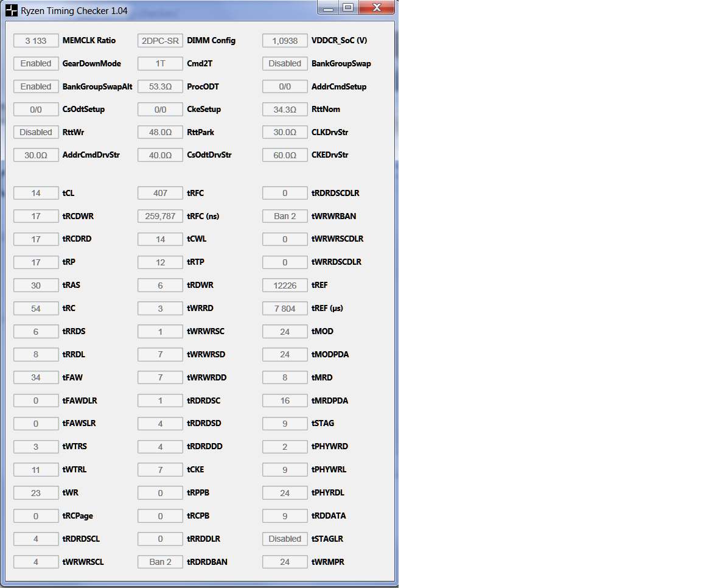Click the MEMCLK Ratio value field
The height and width of the screenshot is (588, 701).
click(36, 41)
